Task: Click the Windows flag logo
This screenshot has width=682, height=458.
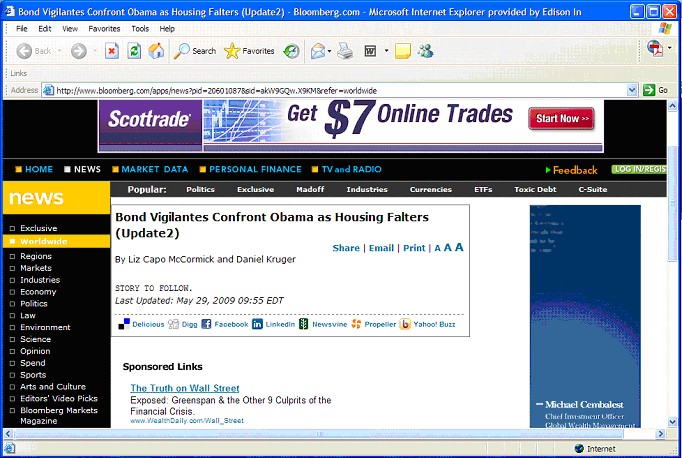Action: pyautogui.click(x=665, y=29)
